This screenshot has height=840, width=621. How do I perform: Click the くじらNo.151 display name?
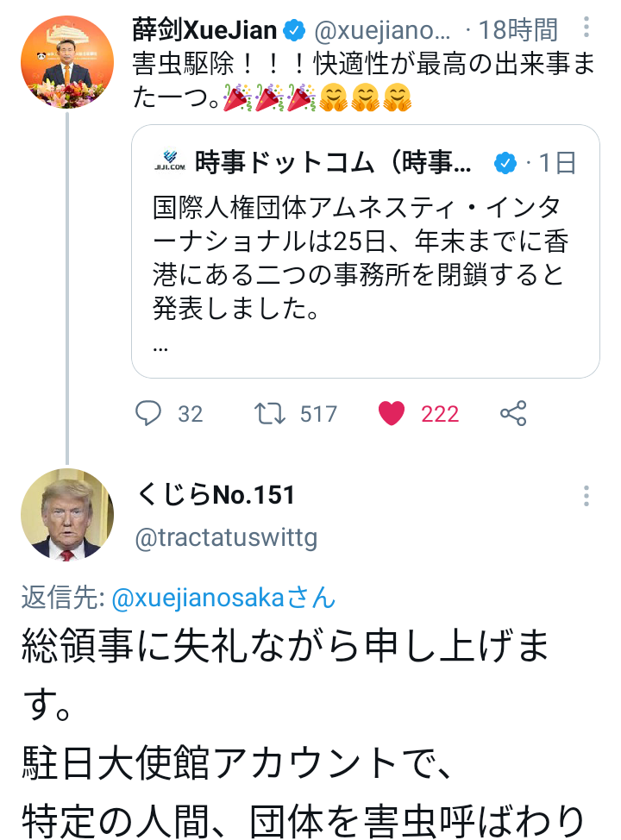pos(215,495)
